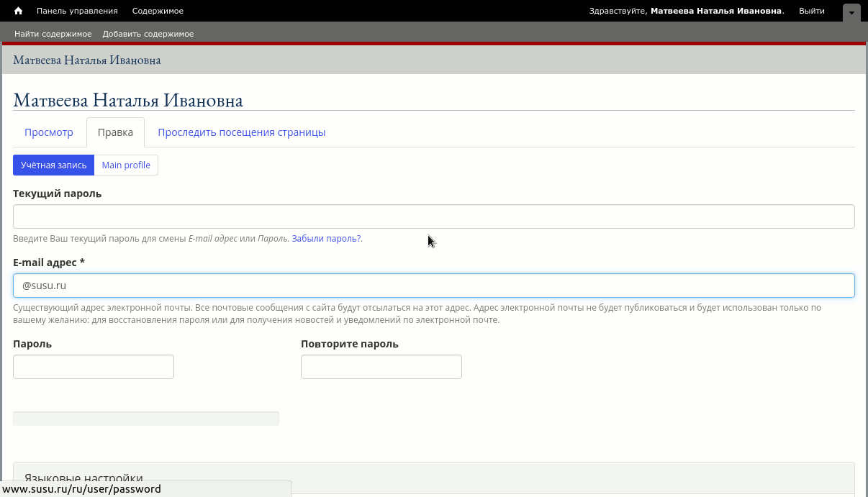Open the Проследить посещения страницы tab
The height and width of the screenshot is (497, 868).
241,132
